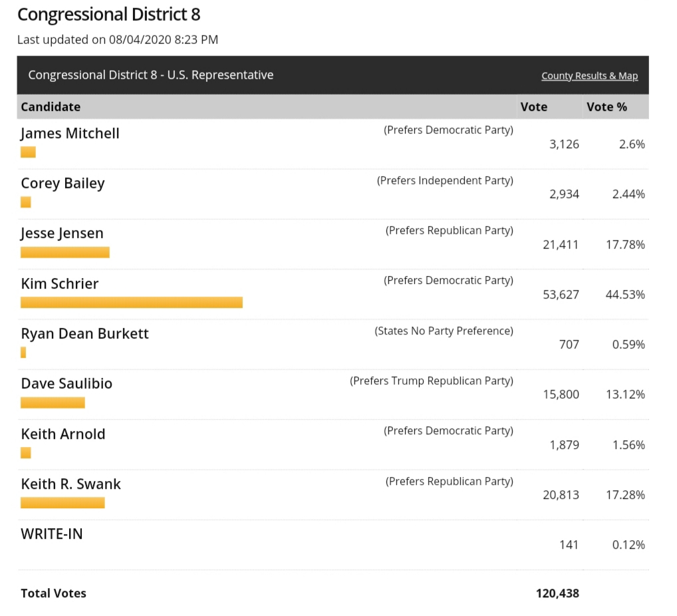Viewport: 677px width, 616px height.
Task: Select the WRITE-IN row
Action: click(x=52, y=534)
